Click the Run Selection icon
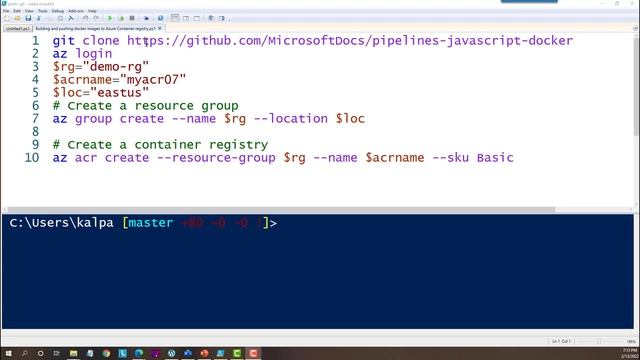 tap(121, 18)
